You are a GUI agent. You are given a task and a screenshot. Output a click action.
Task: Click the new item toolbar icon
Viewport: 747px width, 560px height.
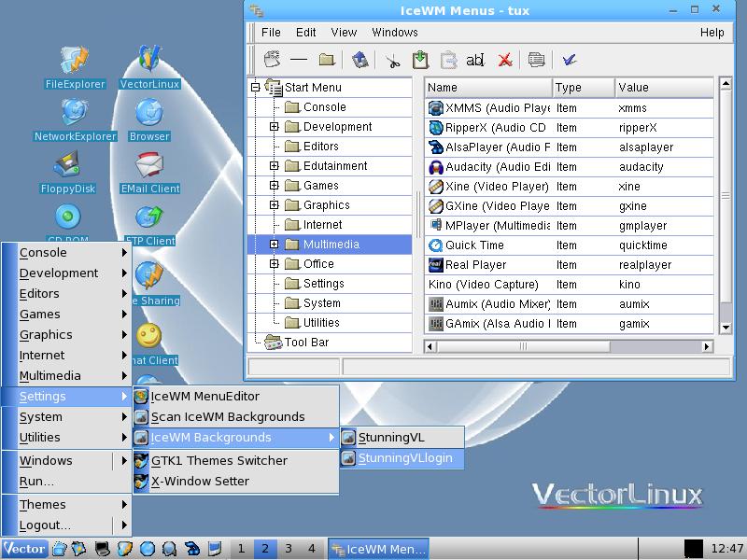click(272, 60)
